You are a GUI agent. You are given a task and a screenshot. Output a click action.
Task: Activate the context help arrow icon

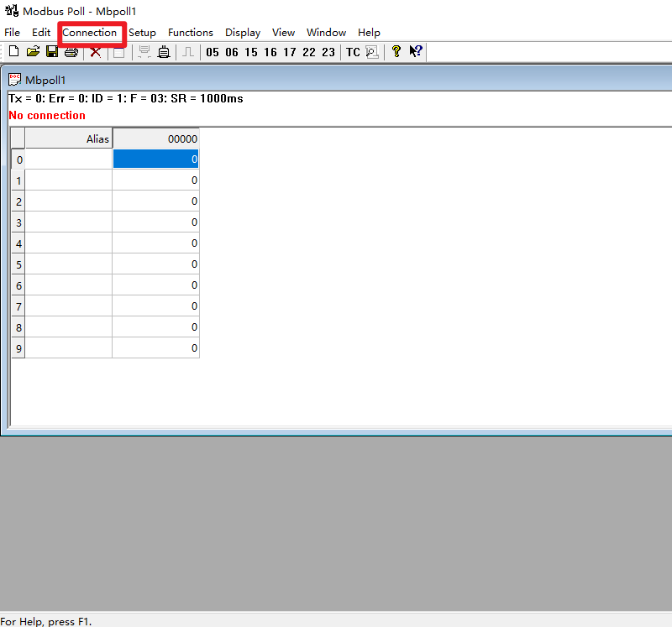[x=415, y=52]
